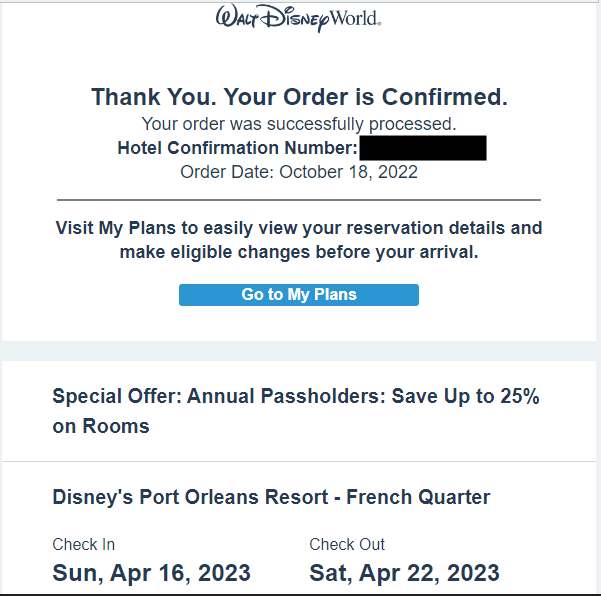Click the Walt Disney World logo
This screenshot has height=596, width=601.
tap(299, 18)
